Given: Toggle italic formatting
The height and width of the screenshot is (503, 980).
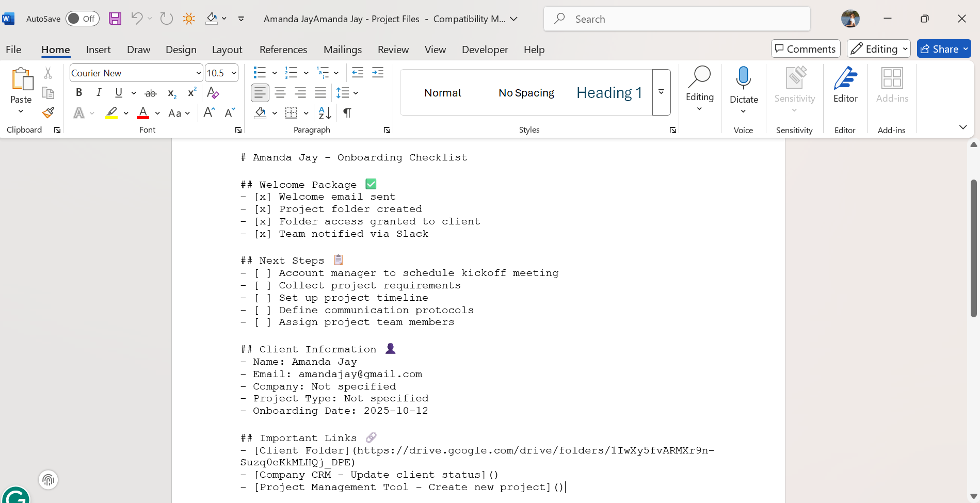Looking at the screenshot, I should [99, 93].
